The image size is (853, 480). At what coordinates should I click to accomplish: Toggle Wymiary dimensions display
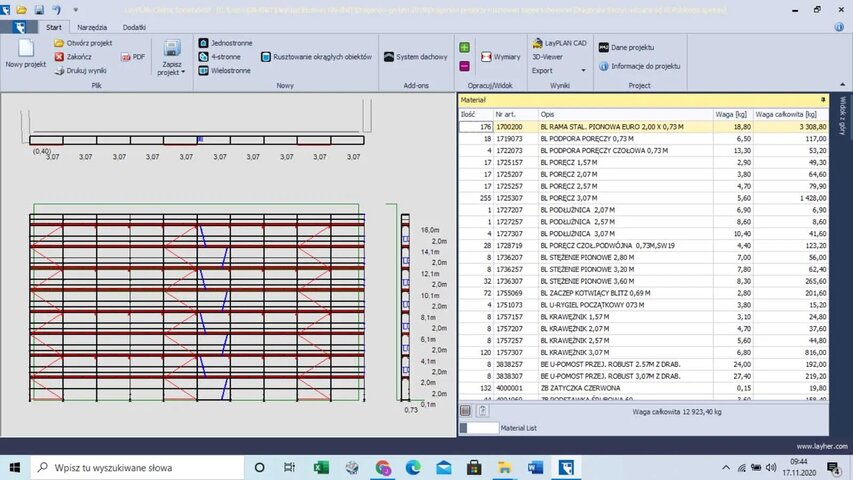(x=500, y=57)
